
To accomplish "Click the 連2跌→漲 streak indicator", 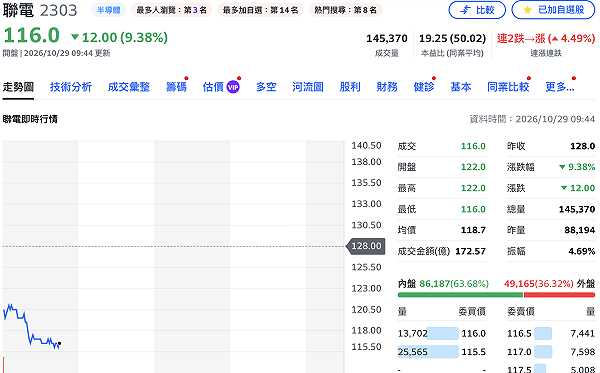I will point(546,38).
